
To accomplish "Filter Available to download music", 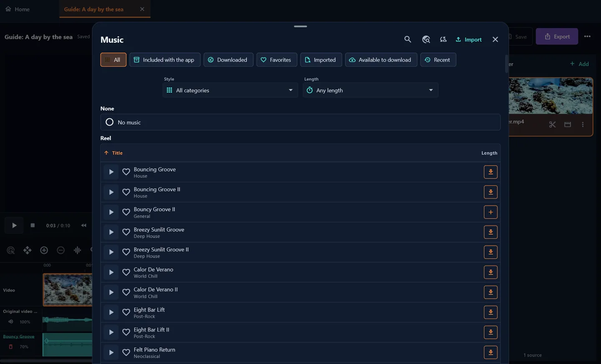I will (x=381, y=60).
